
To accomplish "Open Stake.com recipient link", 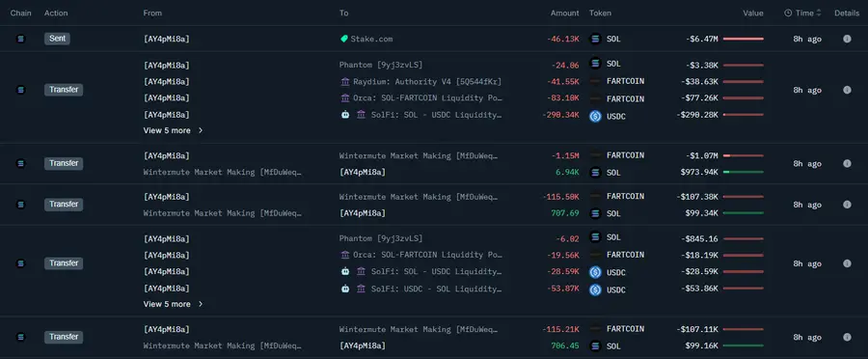I will [371, 39].
